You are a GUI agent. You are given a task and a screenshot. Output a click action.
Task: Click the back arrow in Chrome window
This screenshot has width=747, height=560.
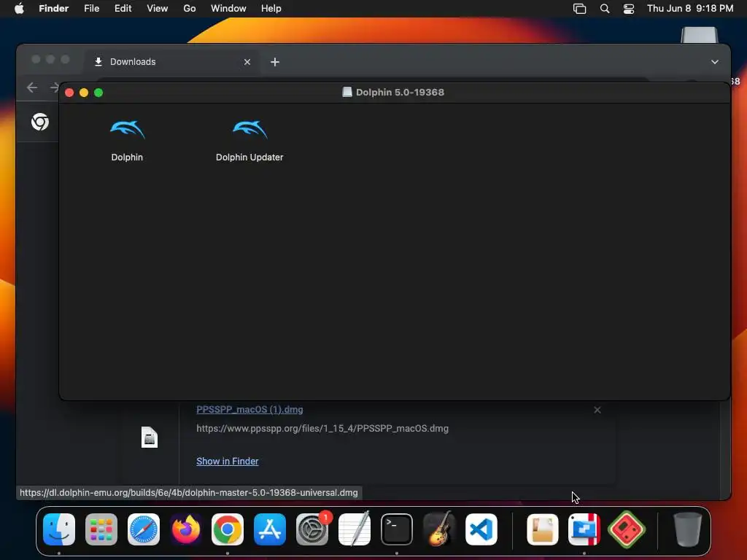(32, 87)
